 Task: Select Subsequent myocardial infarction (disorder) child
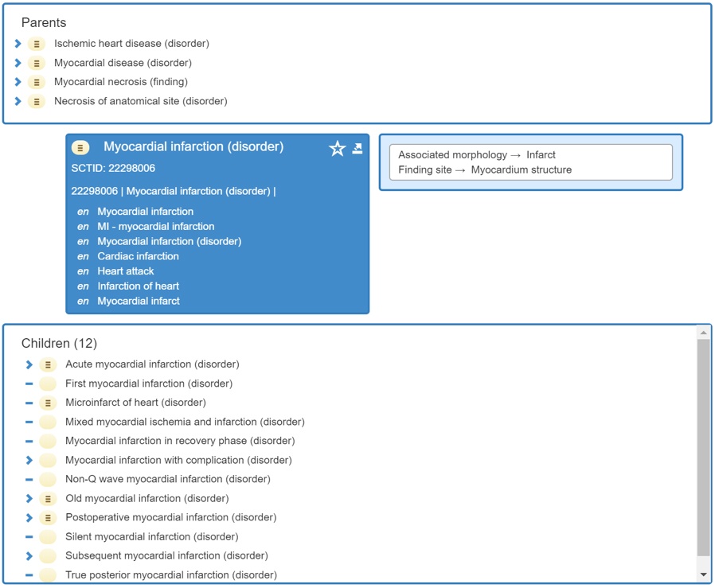pyautogui.click(x=166, y=555)
